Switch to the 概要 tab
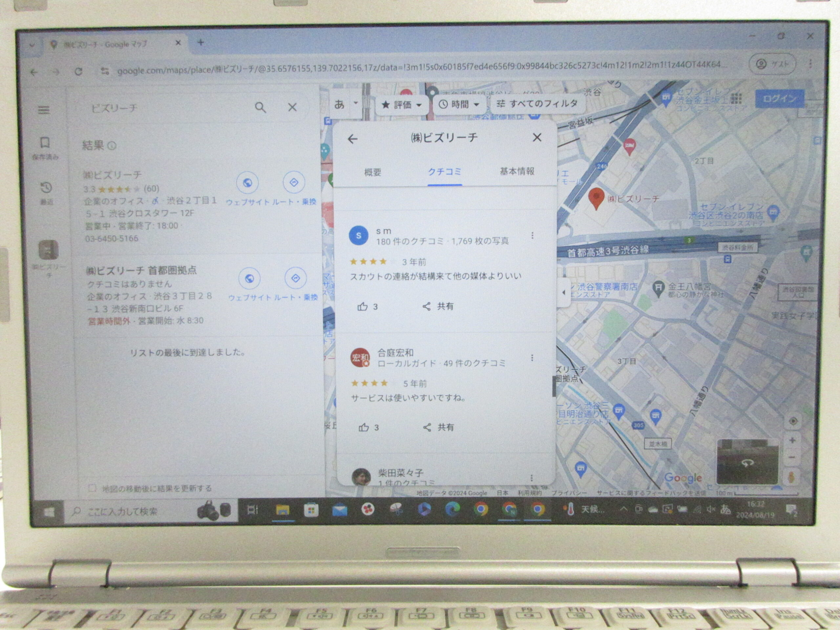 (x=372, y=172)
